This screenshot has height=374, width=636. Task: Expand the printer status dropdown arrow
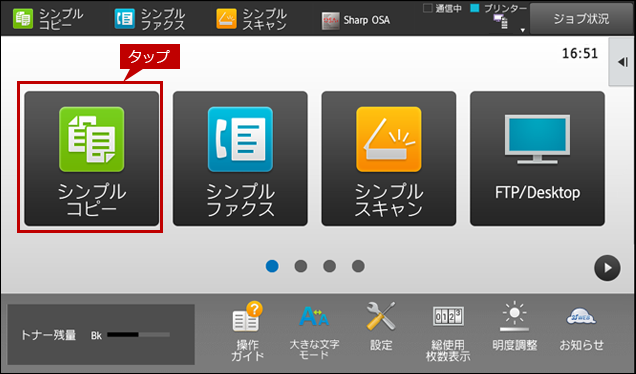click(x=522, y=30)
